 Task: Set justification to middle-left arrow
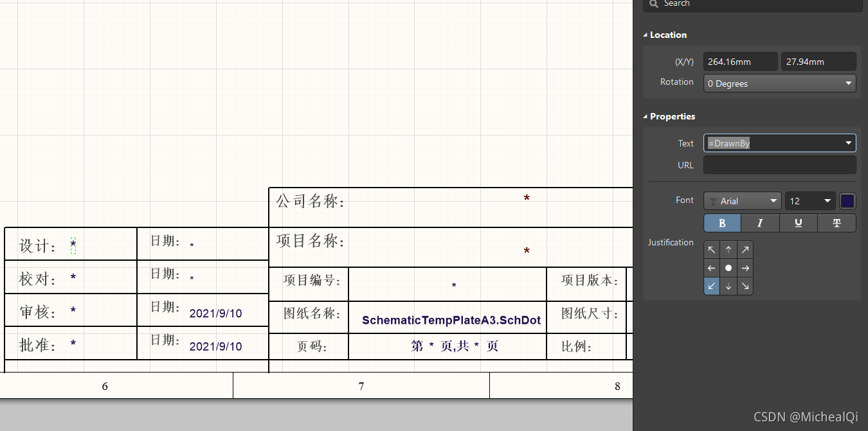click(712, 268)
